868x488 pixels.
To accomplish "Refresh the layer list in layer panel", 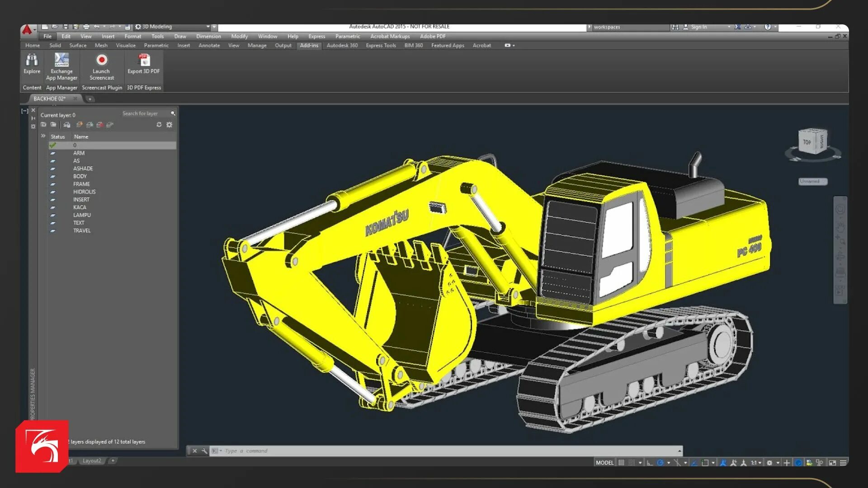I will pos(159,125).
